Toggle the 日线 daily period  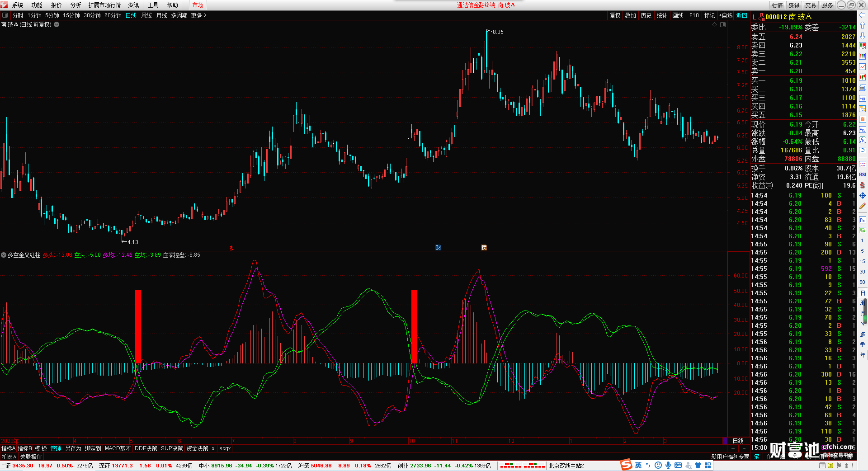pyautogui.click(x=131, y=15)
